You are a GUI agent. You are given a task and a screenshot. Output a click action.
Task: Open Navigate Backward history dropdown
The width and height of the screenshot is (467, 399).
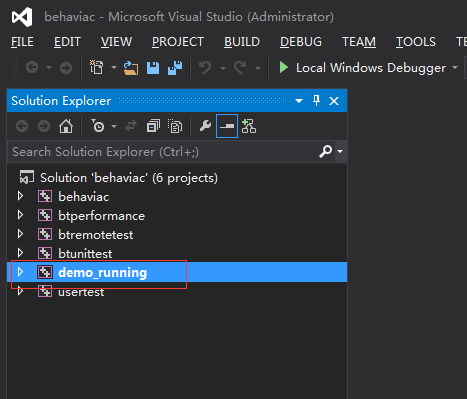[x=49, y=68]
